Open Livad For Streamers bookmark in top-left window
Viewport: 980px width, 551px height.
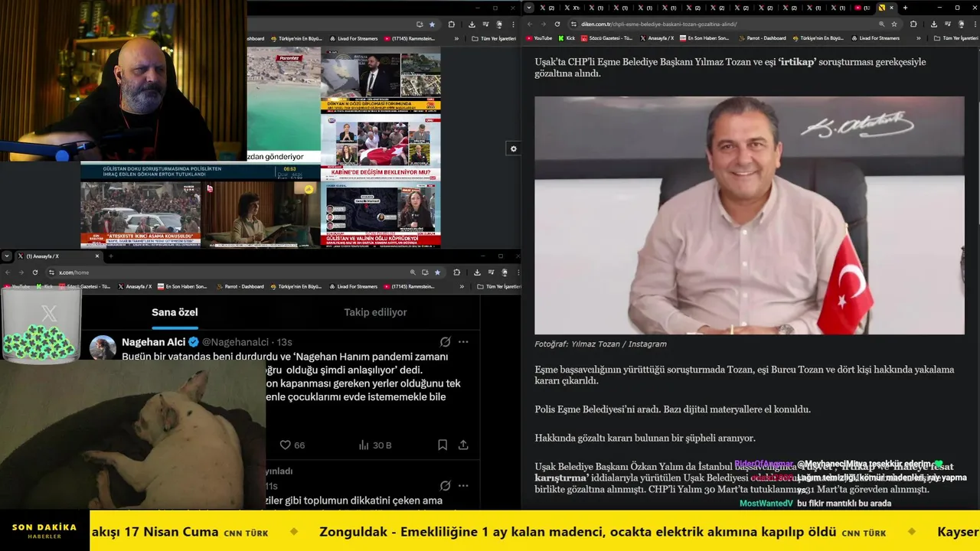(353, 38)
